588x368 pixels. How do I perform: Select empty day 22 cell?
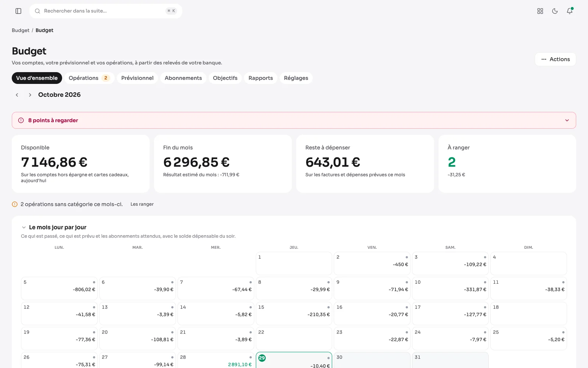[294, 339]
